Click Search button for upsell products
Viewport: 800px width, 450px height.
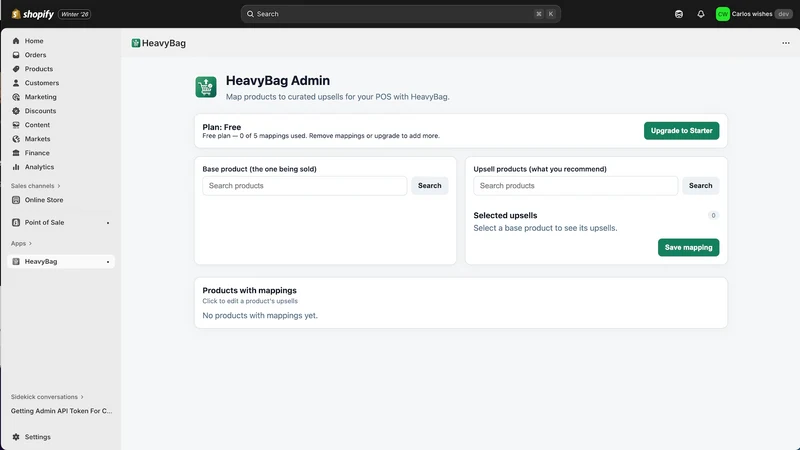(701, 186)
